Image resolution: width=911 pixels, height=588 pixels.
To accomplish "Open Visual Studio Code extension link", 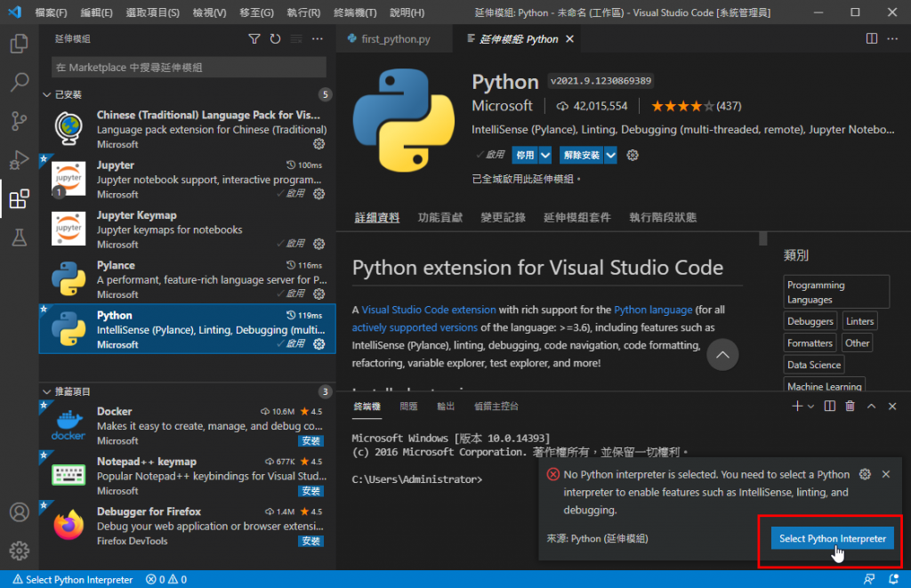I will (429, 310).
